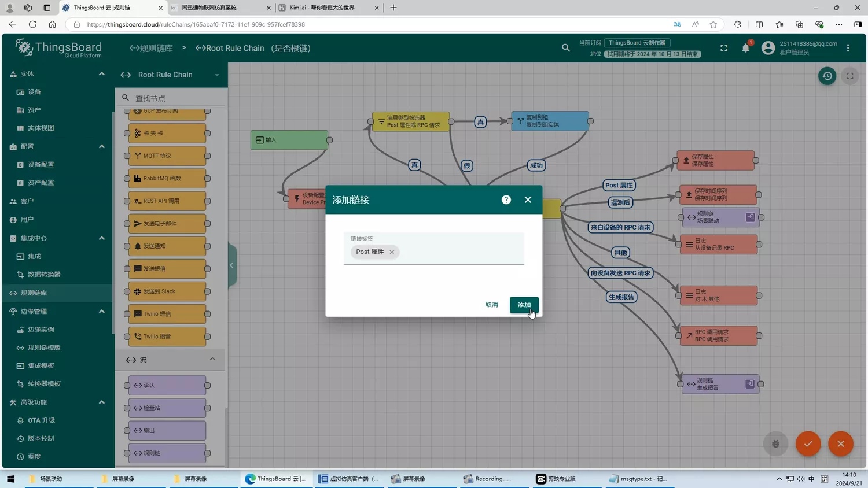Screen dimensions: 868x488
Task: Click the search magnifier in header
Action: coord(566,48)
